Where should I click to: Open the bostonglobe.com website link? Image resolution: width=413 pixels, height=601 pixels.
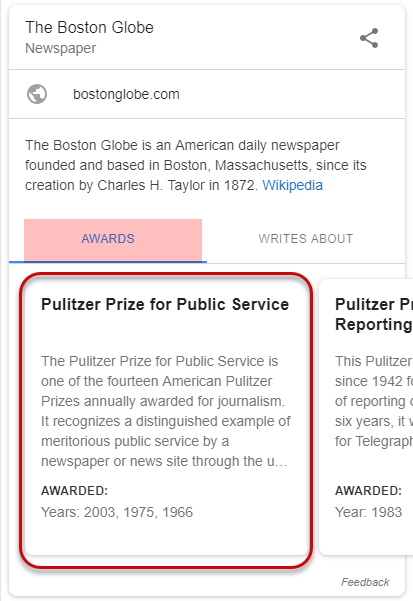(126, 94)
